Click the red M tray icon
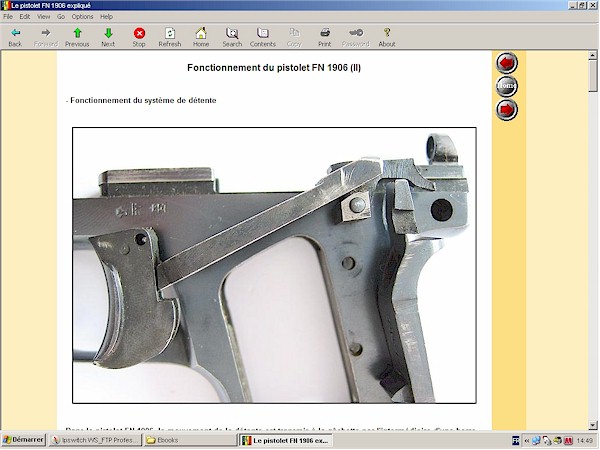This screenshot has width=600, height=450. point(568,441)
